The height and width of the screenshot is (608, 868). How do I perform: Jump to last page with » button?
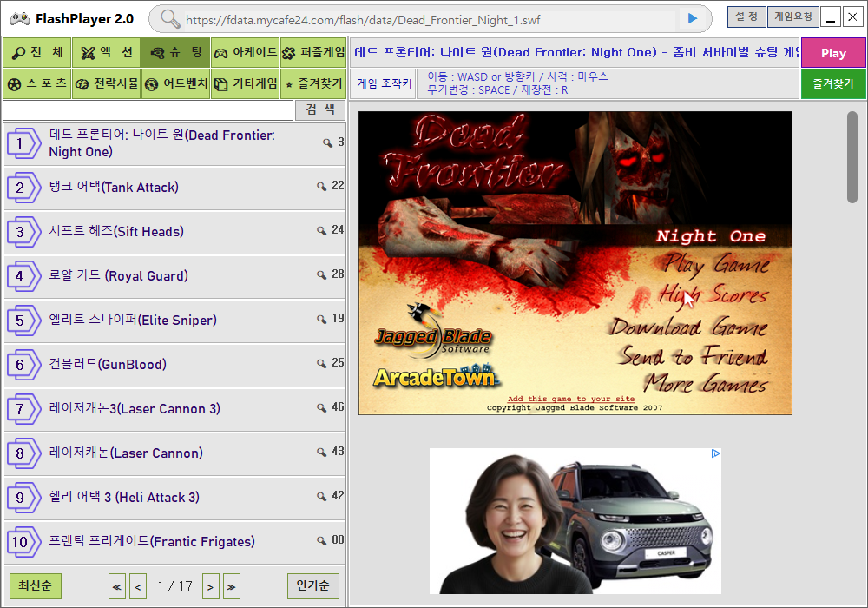click(x=232, y=586)
